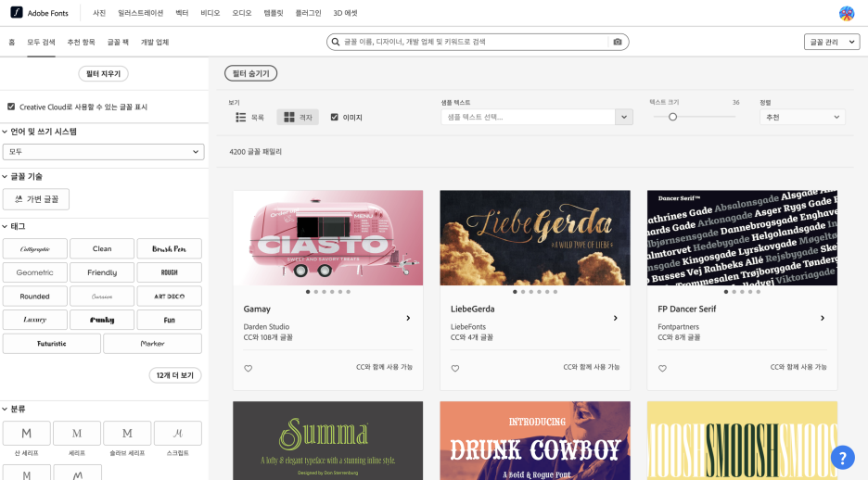The image size is (868, 480).
Task: Uncheck the image view checkbox
Action: click(335, 118)
